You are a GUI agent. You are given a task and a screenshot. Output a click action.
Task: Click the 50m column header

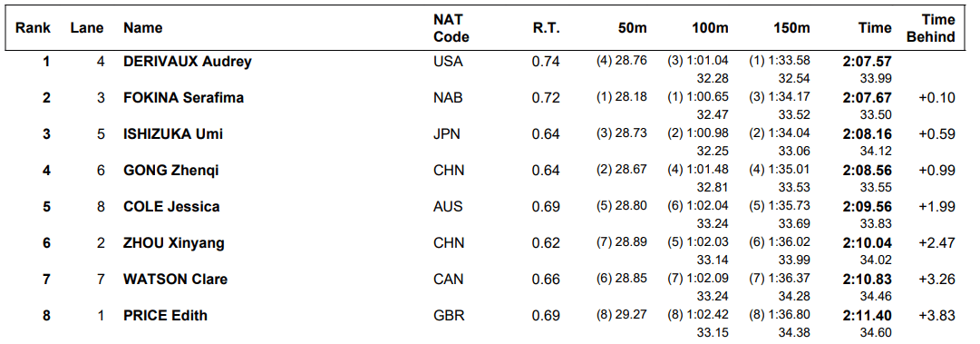tap(631, 28)
